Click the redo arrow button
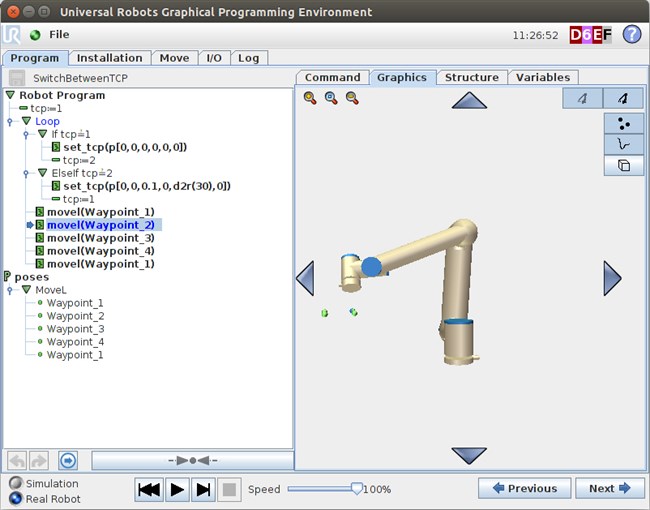650x510 pixels. (x=39, y=461)
